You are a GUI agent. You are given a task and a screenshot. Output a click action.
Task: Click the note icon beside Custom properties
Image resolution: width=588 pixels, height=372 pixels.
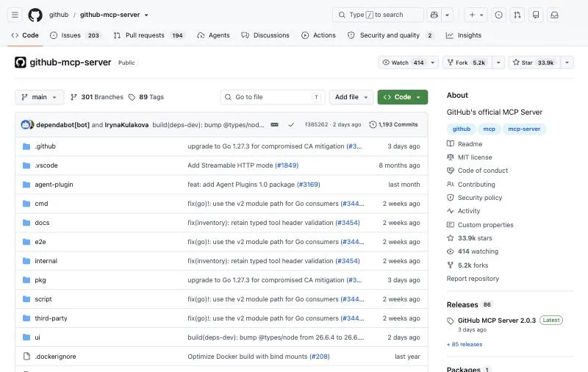[x=451, y=225]
